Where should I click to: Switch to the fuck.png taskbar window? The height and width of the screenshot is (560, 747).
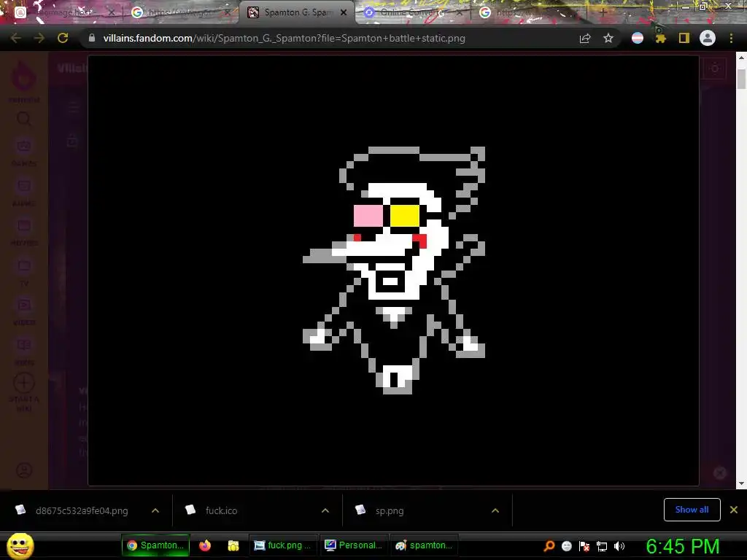tap(282, 545)
